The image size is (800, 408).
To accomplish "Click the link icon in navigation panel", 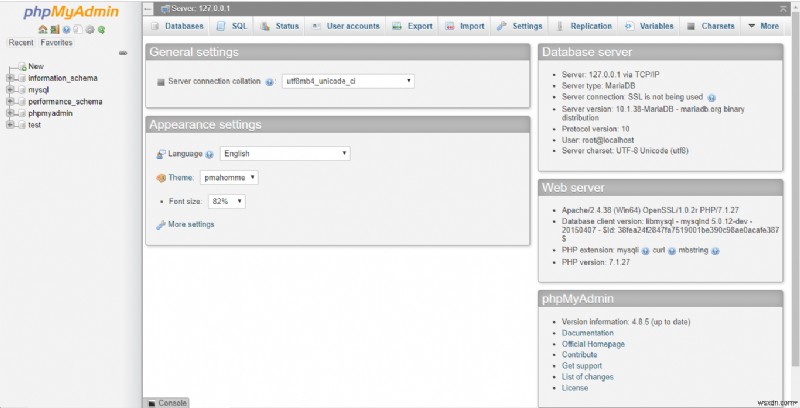I will 123,53.
